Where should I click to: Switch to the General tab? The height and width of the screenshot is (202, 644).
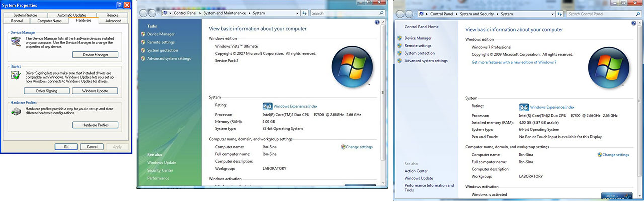pyautogui.click(x=17, y=21)
